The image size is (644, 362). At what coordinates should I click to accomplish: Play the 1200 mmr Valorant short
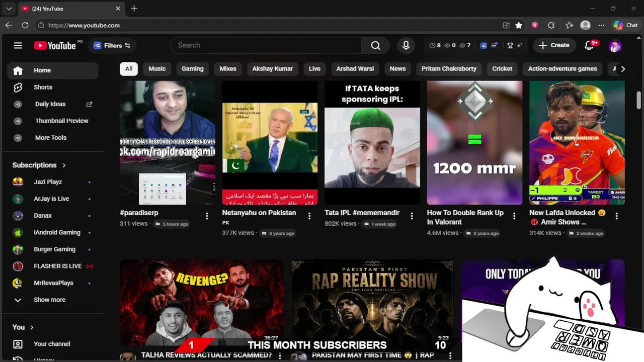pyautogui.click(x=474, y=143)
